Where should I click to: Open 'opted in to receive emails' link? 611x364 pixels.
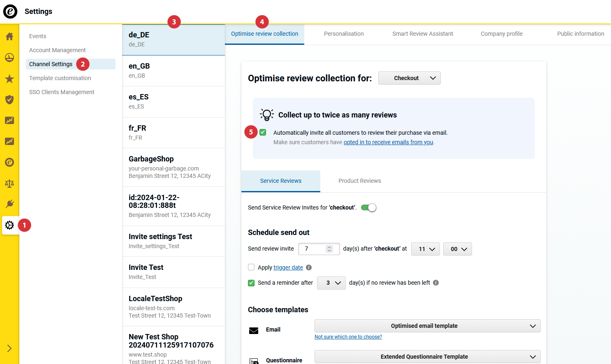tap(388, 142)
